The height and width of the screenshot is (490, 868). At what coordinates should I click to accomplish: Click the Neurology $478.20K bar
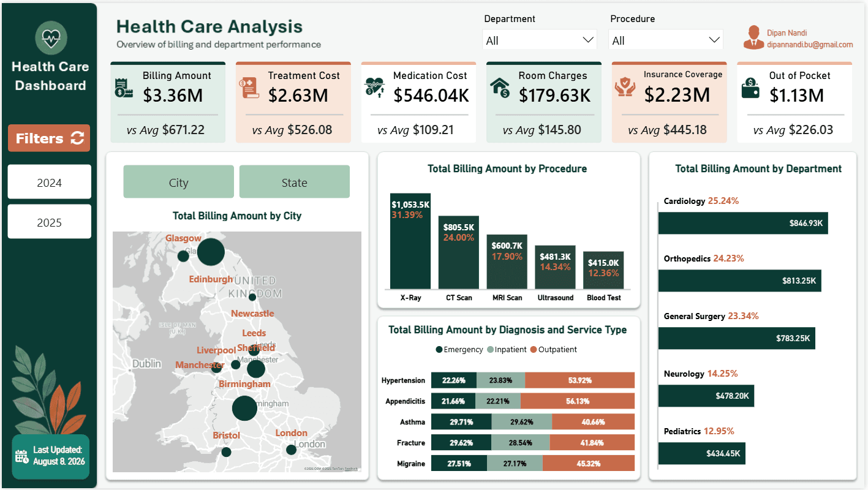point(706,396)
